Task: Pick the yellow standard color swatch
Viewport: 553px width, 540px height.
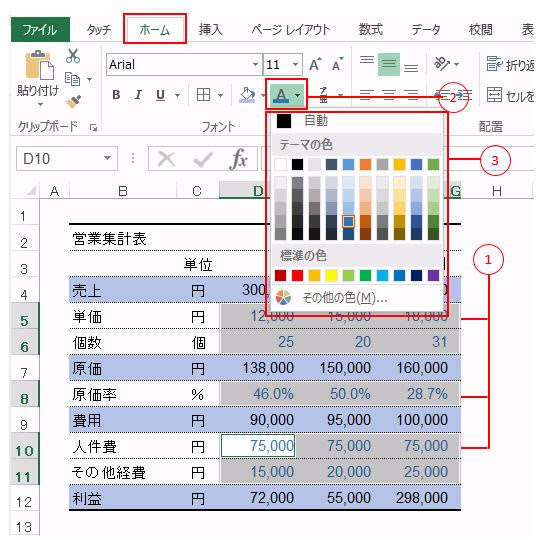Action: (332, 275)
